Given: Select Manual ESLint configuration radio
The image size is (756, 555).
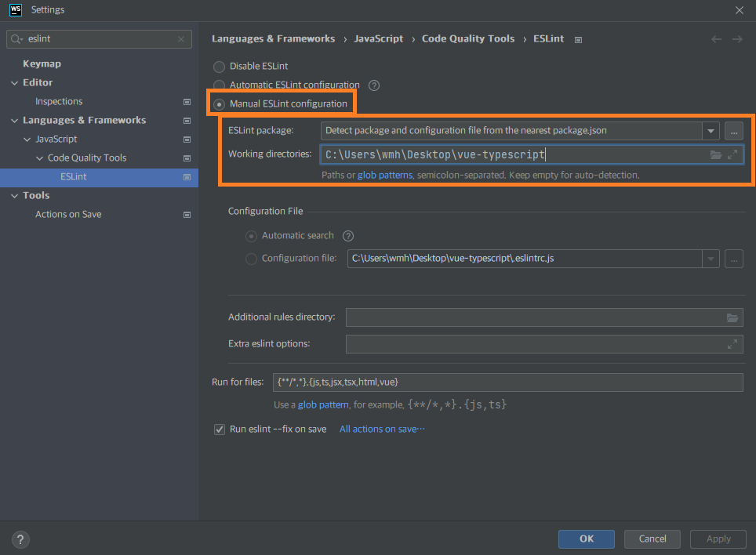Looking at the screenshot, I should pos(220,104).
